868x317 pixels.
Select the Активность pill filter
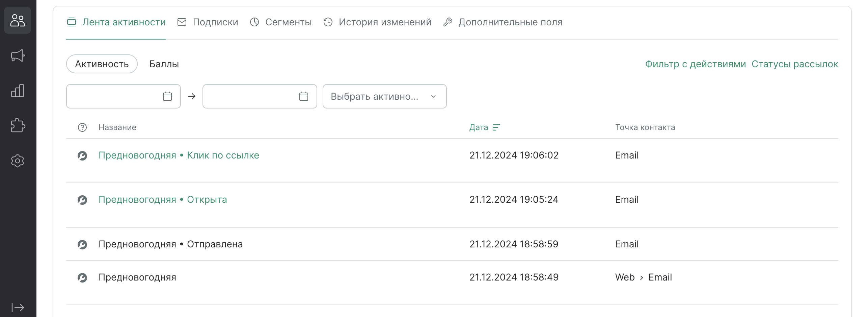pos(102,64)
